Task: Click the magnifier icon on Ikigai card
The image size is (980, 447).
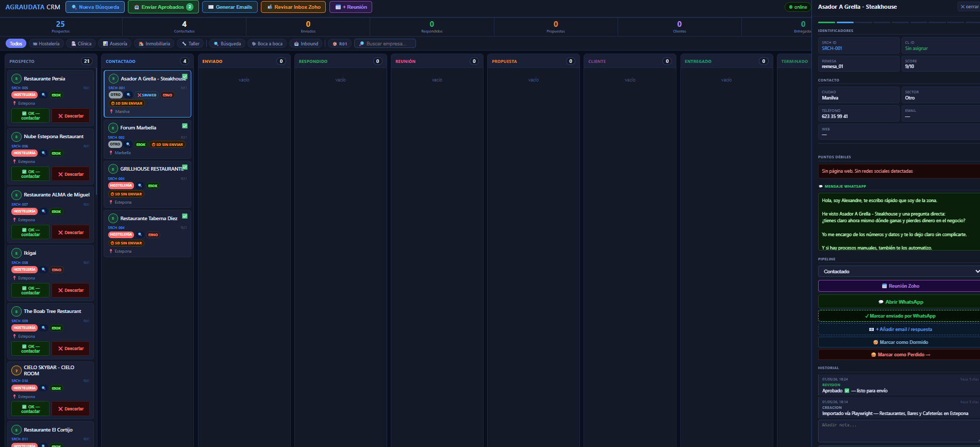Action: click(44, 270)
